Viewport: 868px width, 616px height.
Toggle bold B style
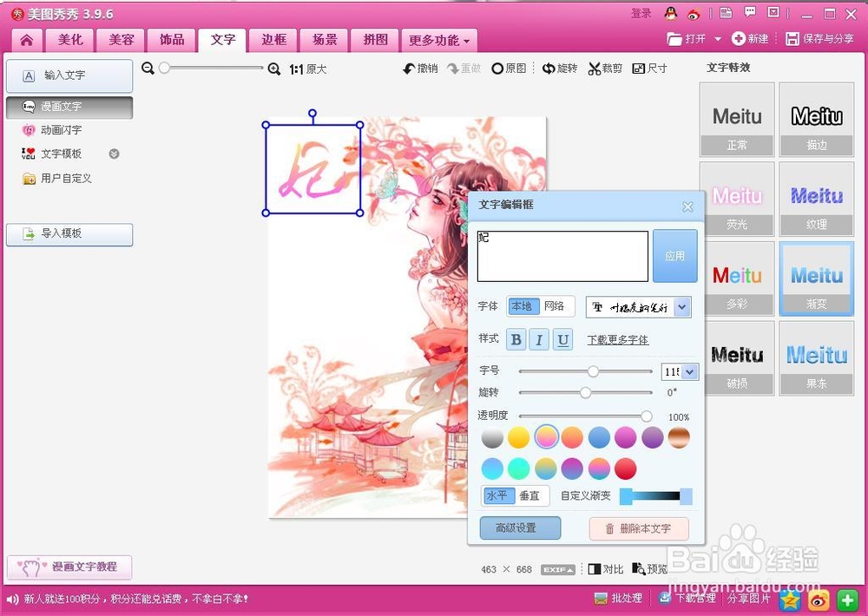coord(516,339)
